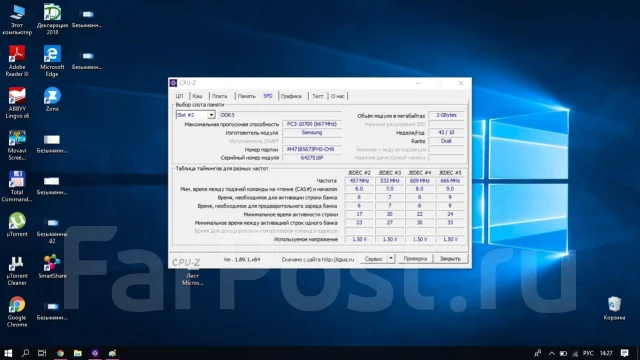Select the SPD tab
The height and width of the screenshot is (360, 640).
[x=268, y=96]
